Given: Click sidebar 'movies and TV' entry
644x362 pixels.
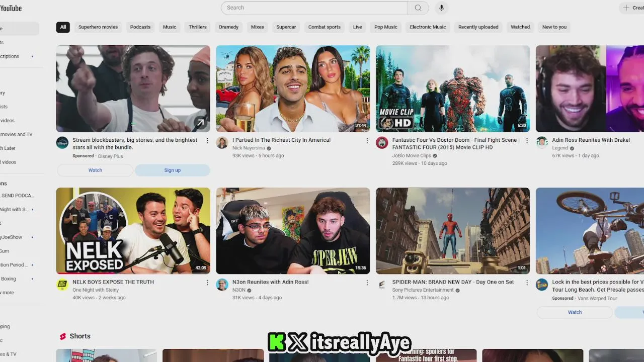Looking at the screenshot, I should tap(17, 135).
